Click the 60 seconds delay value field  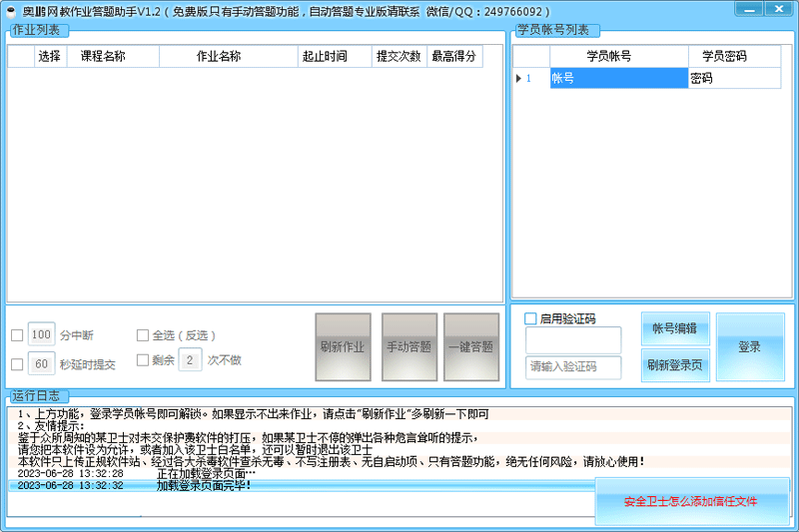pos(41,363)
